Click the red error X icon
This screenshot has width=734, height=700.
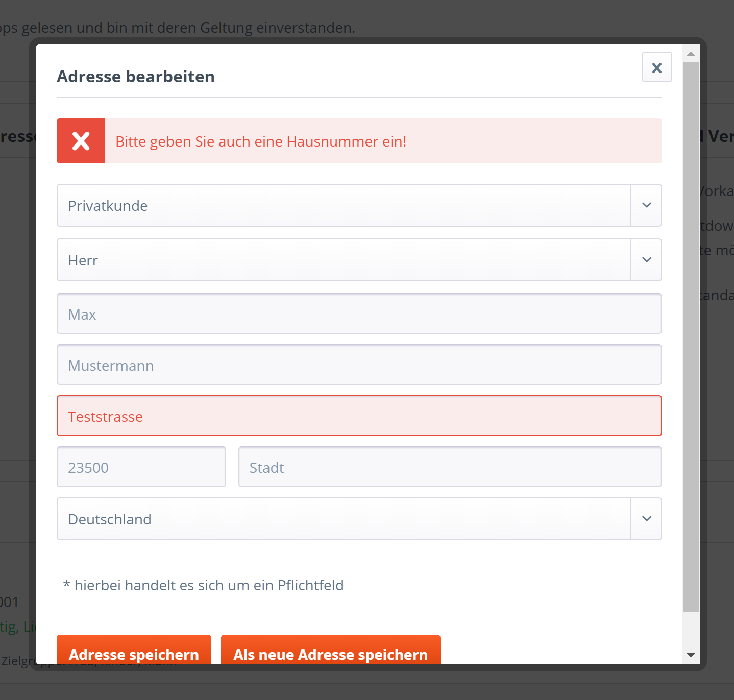[81, 141]
